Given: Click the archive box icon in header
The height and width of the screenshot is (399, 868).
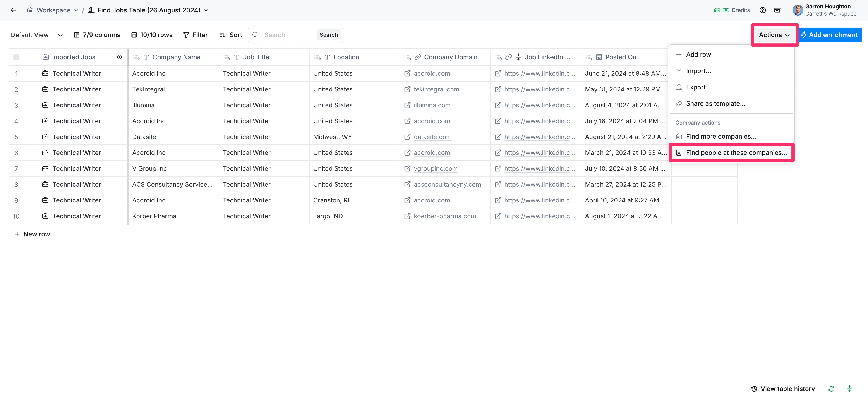Looking at the screenshot, I should [777, 10].
